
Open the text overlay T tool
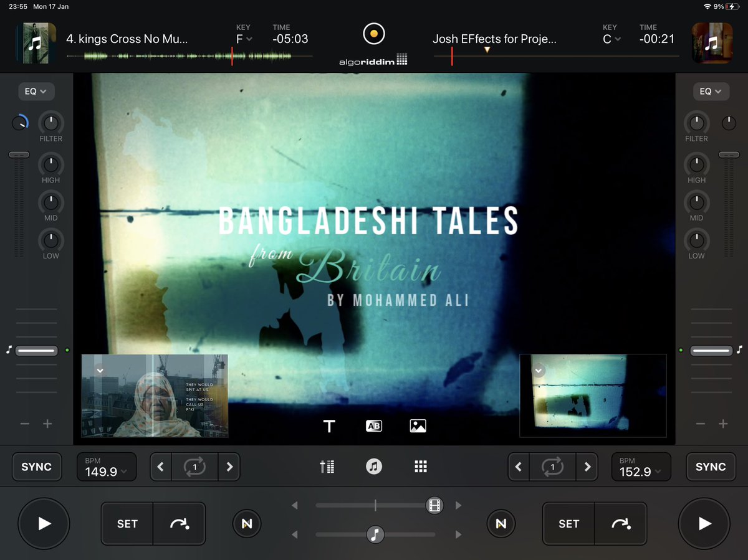click(329, 426)
